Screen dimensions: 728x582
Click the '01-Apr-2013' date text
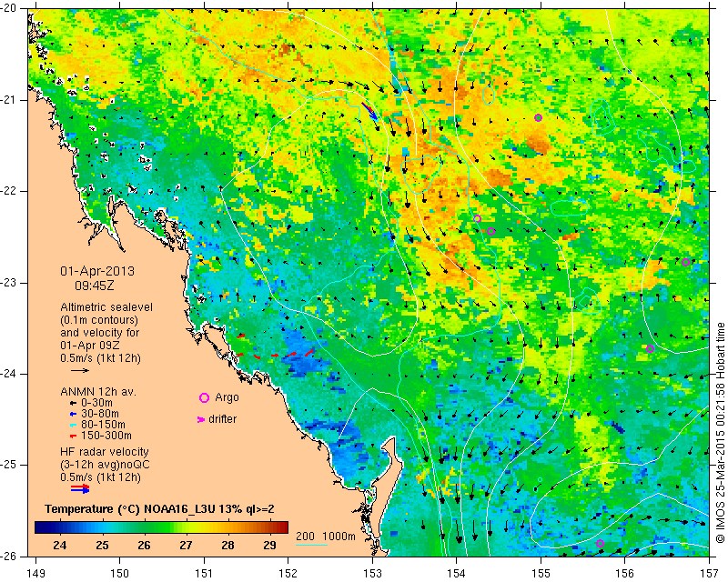[97, 271]
